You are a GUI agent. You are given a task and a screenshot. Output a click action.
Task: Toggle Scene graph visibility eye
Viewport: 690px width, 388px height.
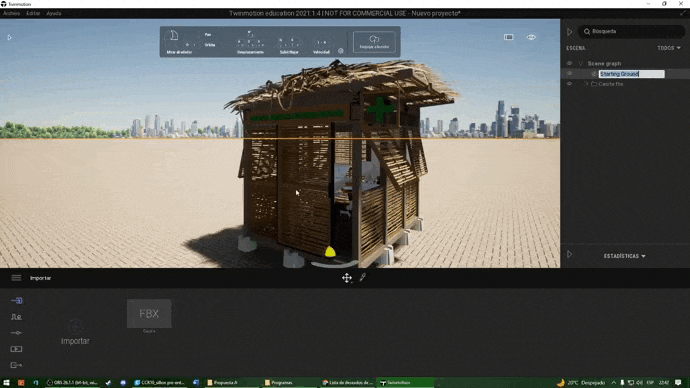tap(569, 63)
